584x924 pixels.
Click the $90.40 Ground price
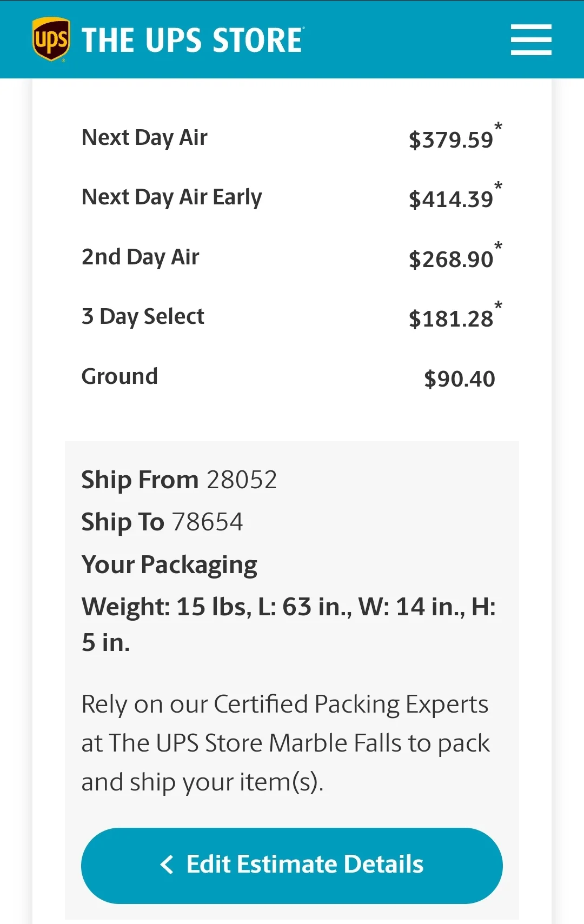(459, 379)
